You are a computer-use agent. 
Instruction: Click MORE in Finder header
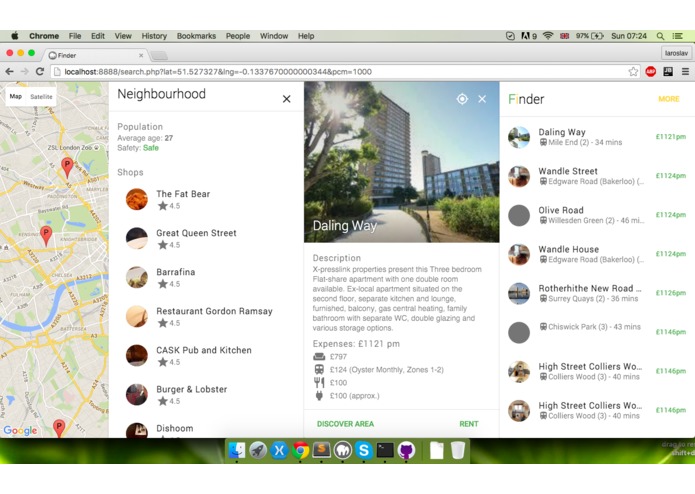coord(668,99)
